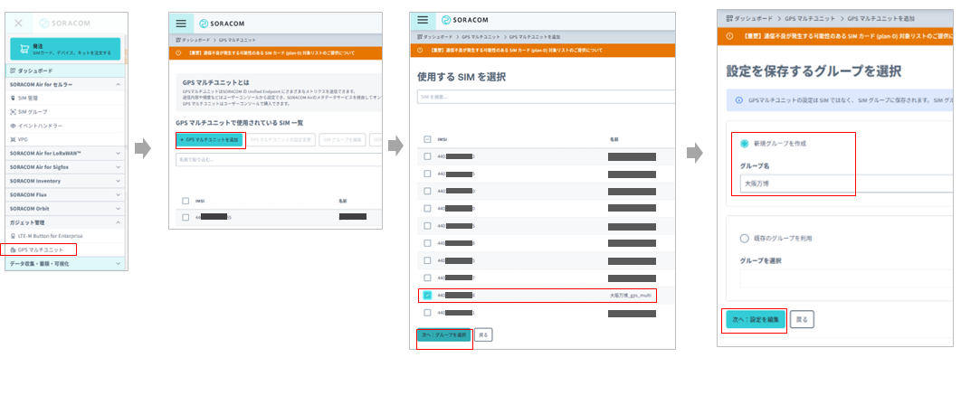This screenshot has width=980, height=405.
Task: Click the イベントハンドラー eye icon
Action: (x=14, y=126)
